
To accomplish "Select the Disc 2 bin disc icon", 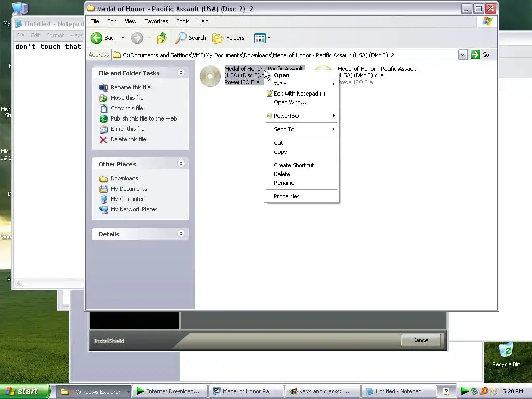I will point(210,76).
